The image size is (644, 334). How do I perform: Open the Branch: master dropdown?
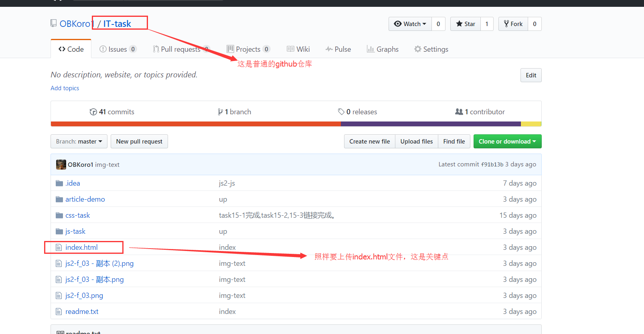[79, 141]
